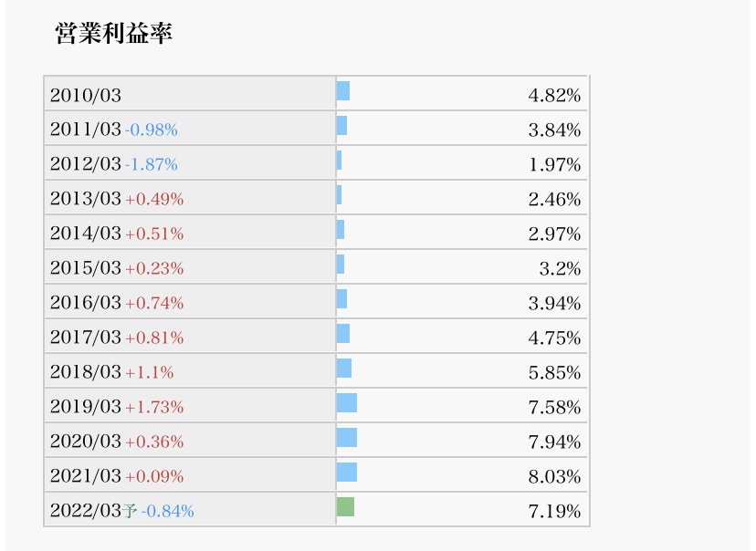The height and width of the screenshot is (551, 756).
Task: Click the -0.84% change in 2022/03 row
Action: point(168,511)
